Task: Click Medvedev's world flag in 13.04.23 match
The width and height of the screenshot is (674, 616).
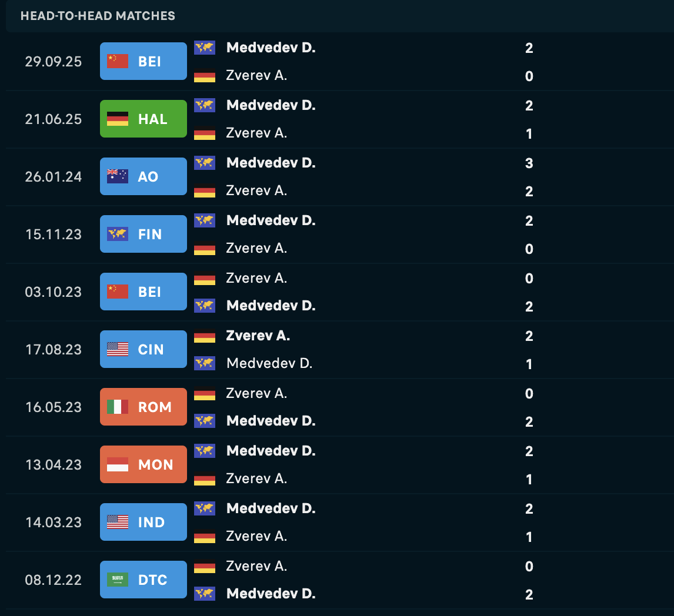Action: coord(205,450)
